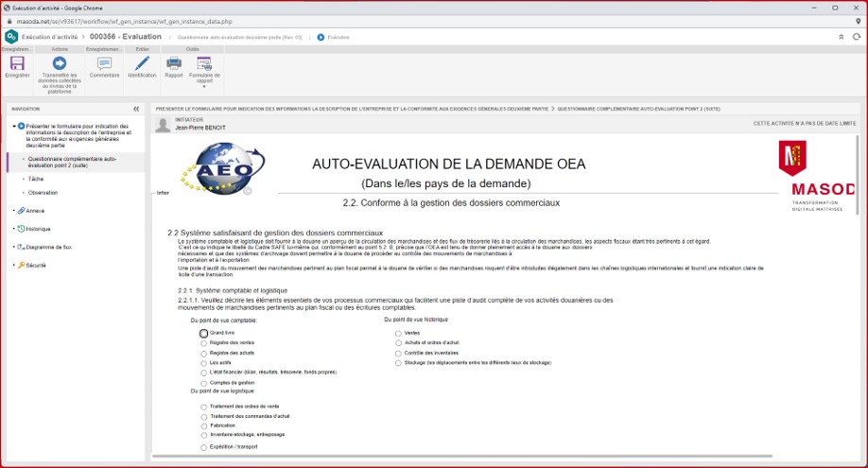Screen dimensions: 868x468
Task: Click the refresh icon at top right
Action: pyautogui.click(x=857, y=37)
